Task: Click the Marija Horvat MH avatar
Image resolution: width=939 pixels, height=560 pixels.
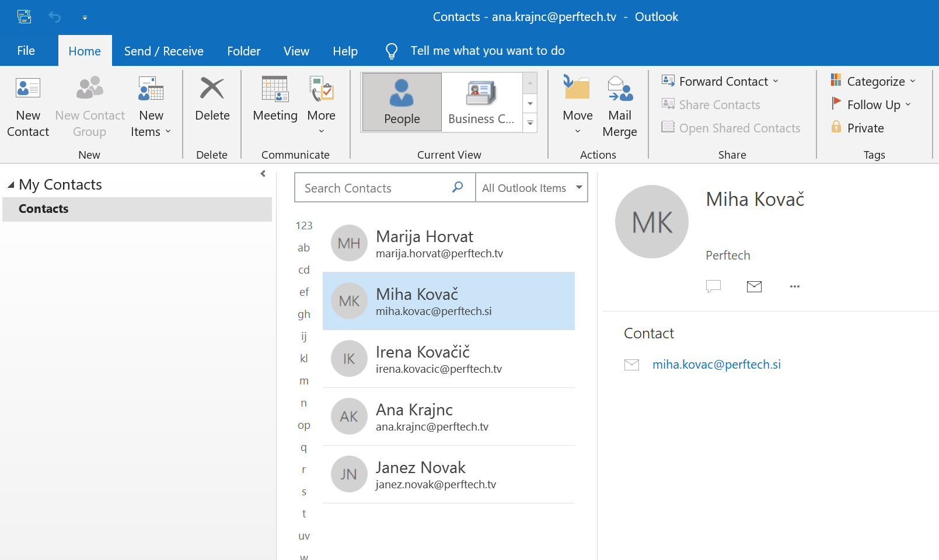Action: click(349, 243)
